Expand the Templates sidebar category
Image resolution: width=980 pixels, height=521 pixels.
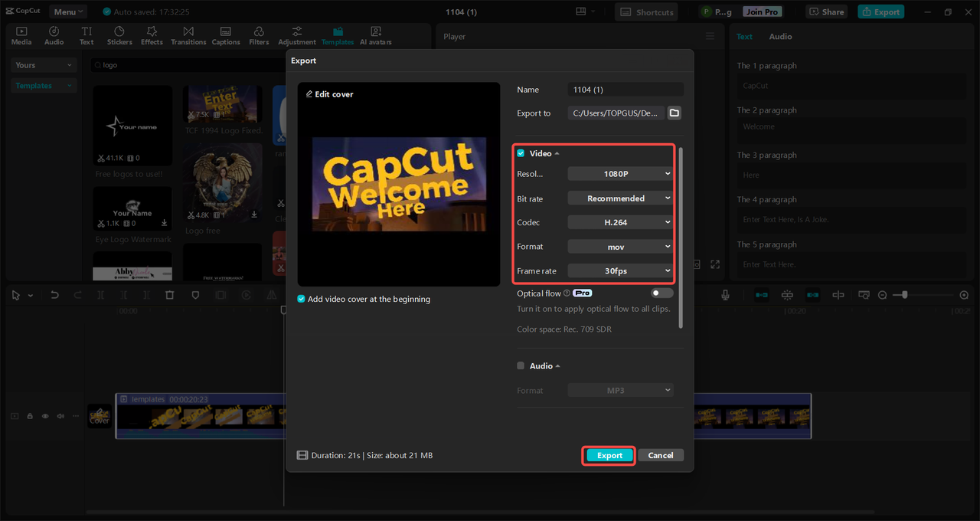[44, 86]
